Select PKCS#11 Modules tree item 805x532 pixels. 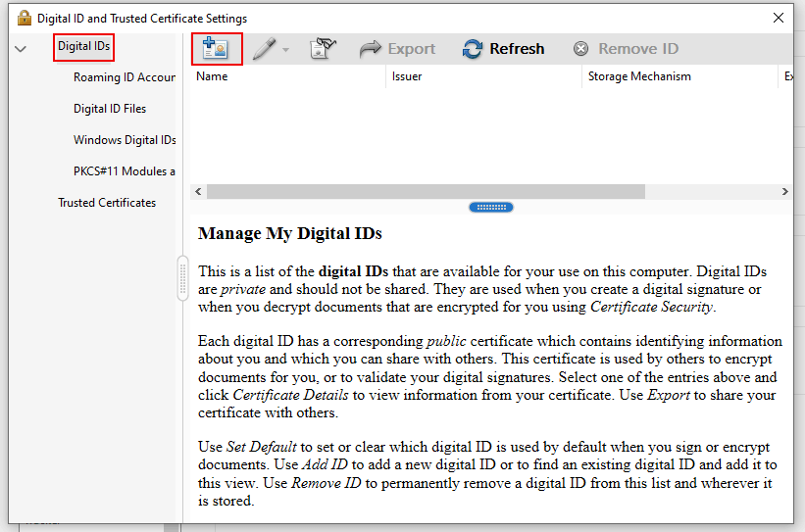tap(124, 171)
